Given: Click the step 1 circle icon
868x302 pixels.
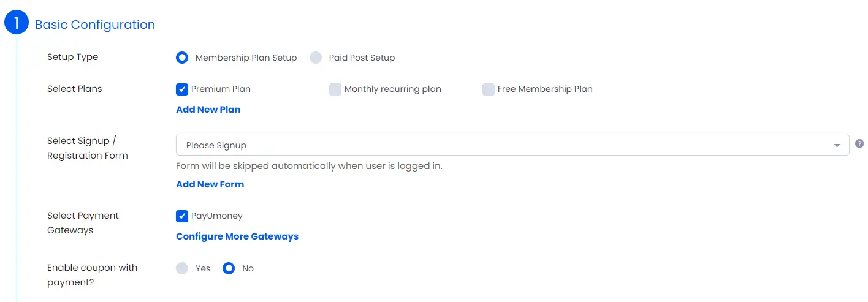Looking at the screenshot, I should coord(17,24).
